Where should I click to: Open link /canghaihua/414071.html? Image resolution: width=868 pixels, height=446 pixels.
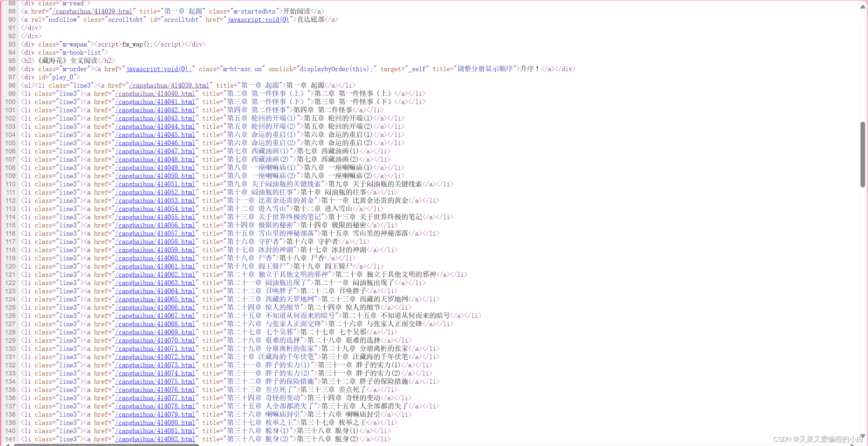155,349
